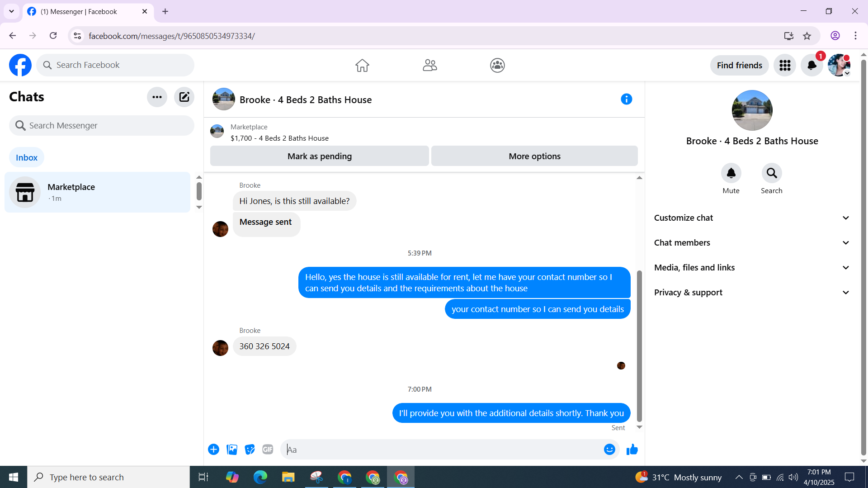Click the message input box
Screen dimensions: 868x488
443,450
